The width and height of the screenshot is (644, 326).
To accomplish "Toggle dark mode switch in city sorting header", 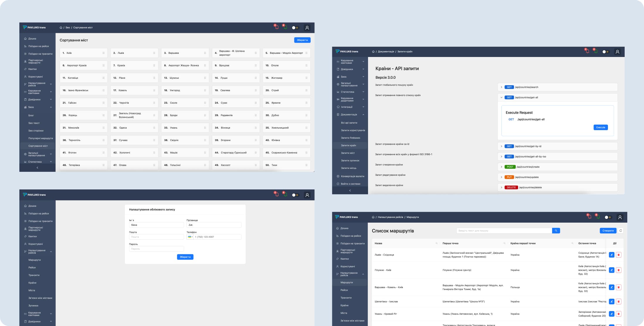I will (295, 28).
